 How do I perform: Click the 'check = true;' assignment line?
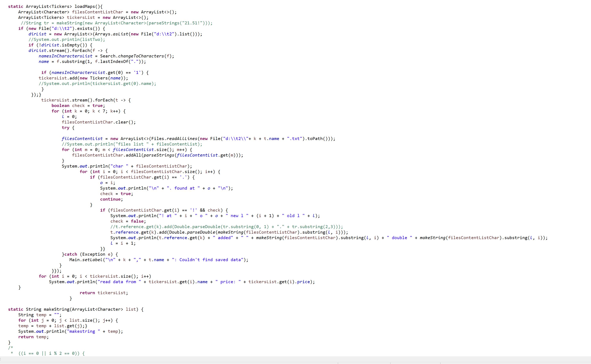pyautogui.click(x=117, y=194)
